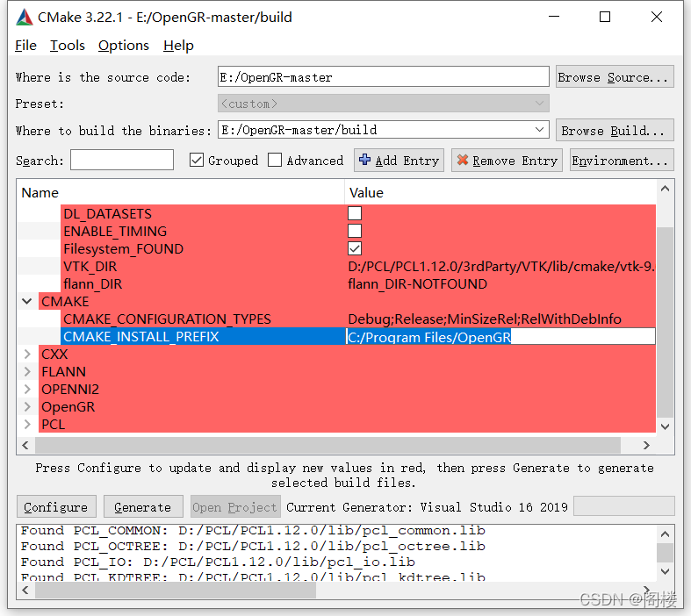The width and height of the screenshot is (691, 616).
Task: Click the blue plus Add Entry button
Action: (399, 161)
